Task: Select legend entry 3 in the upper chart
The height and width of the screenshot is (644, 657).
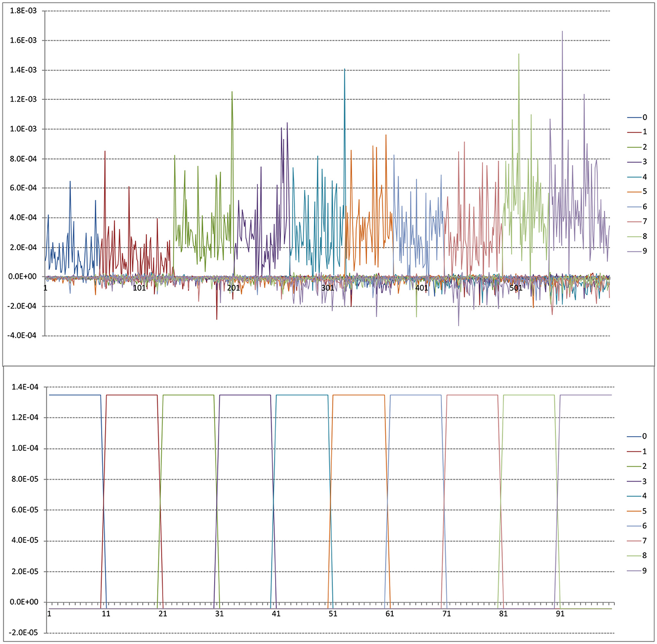Action: (x=637, y=162)
